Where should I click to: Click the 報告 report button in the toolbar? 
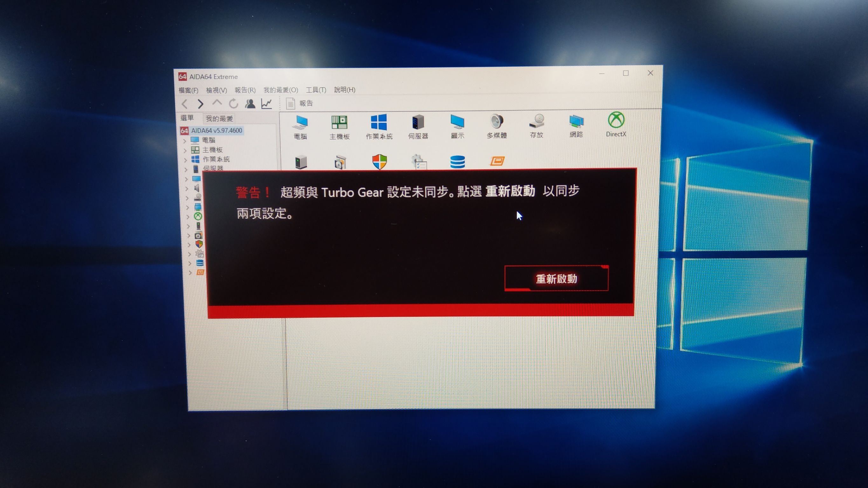click(x=299, y=103)
